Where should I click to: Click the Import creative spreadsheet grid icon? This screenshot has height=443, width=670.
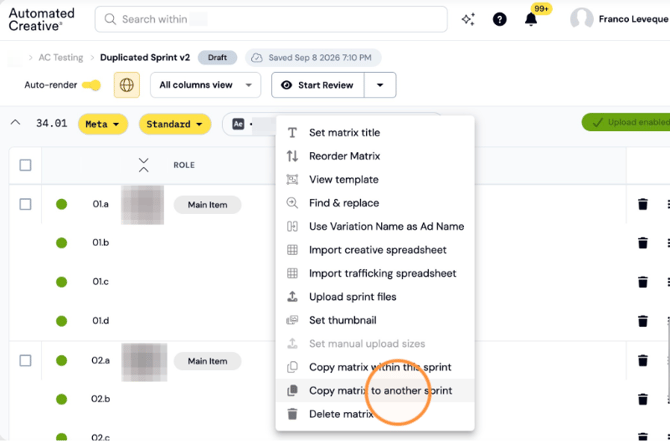[x=292, y=250]
